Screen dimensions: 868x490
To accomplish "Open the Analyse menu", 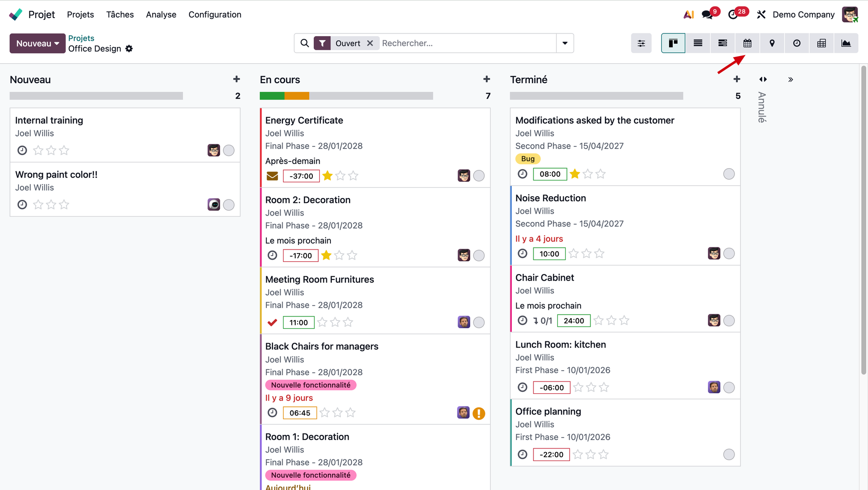I will [x=161, y=14].
